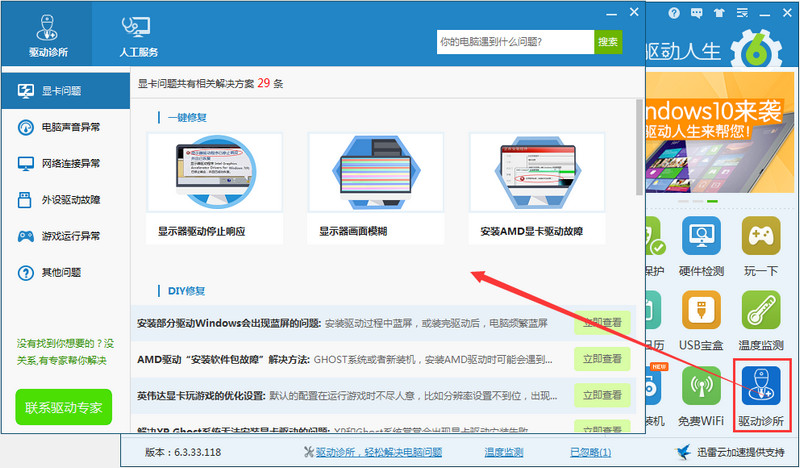Click the 温度监测 link in the status bar
Screen dimensions: 800x468
click(504, 452)
